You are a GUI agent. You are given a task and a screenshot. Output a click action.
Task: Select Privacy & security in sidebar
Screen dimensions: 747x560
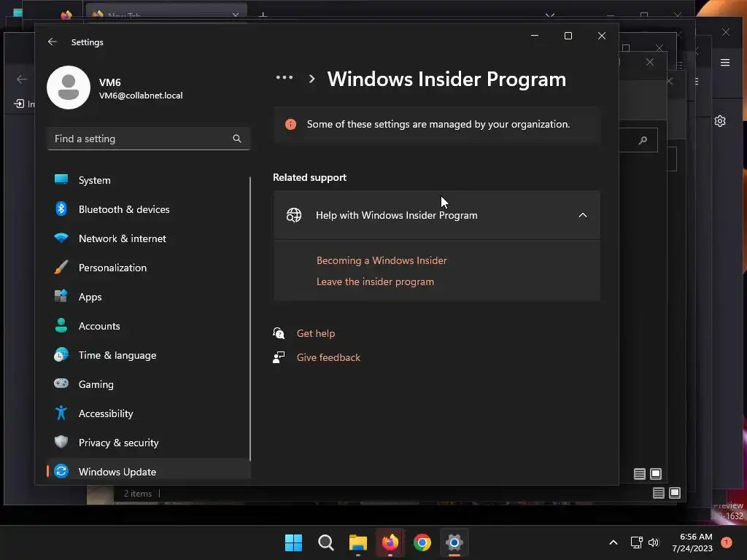click(x=149, y=443)
